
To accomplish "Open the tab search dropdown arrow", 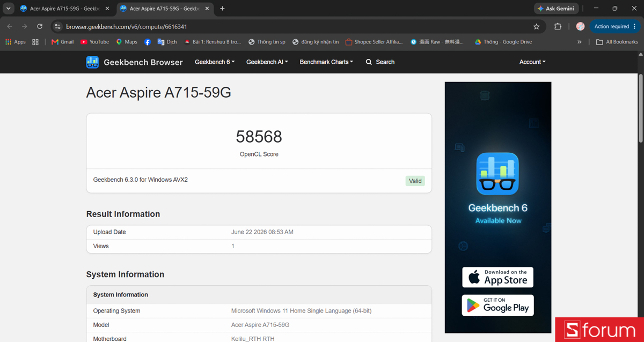I will 8,9.
